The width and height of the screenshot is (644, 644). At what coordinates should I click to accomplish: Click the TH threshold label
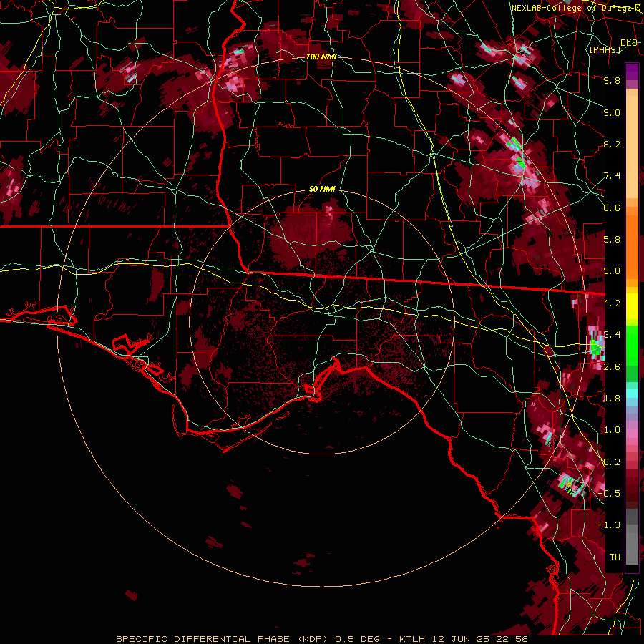(615, 557)
